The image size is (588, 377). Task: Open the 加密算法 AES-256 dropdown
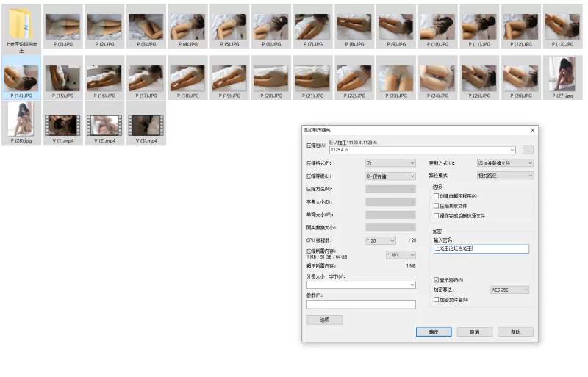(x=509, y=290)
